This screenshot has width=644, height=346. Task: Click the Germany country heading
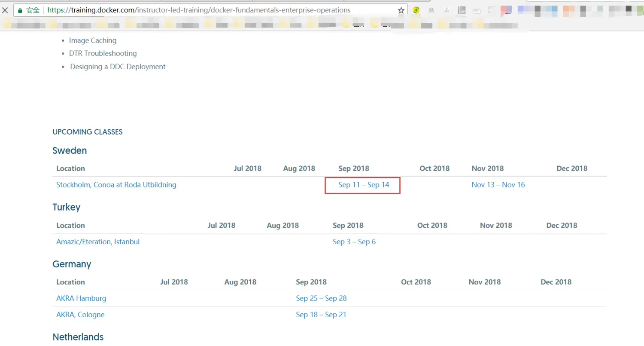(72, 264)
